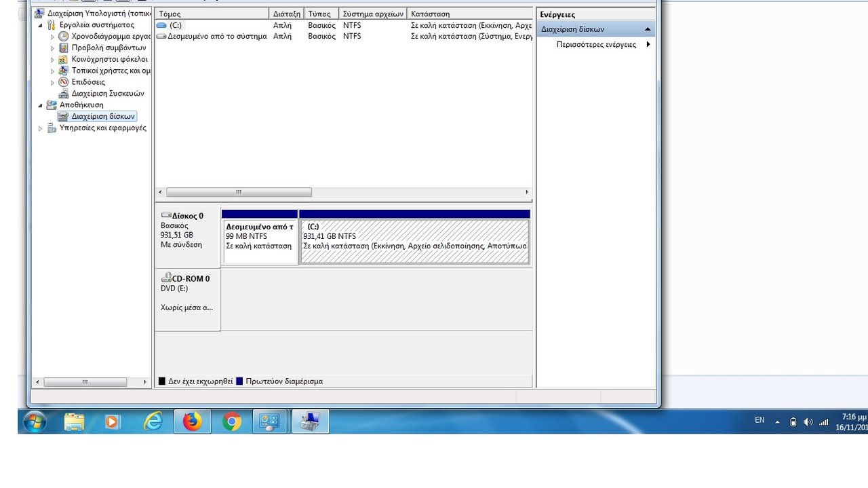Sort by Σύστημα αρχείων column header

(372, 14)
